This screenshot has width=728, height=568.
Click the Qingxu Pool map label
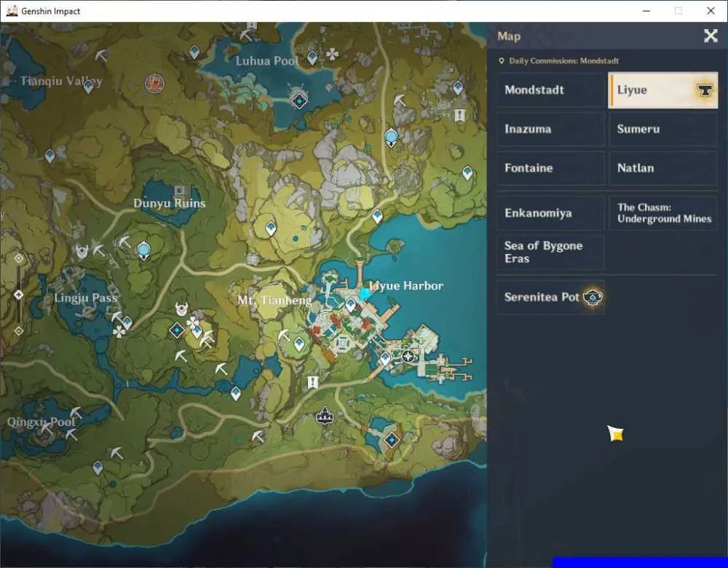coord(41,422)
